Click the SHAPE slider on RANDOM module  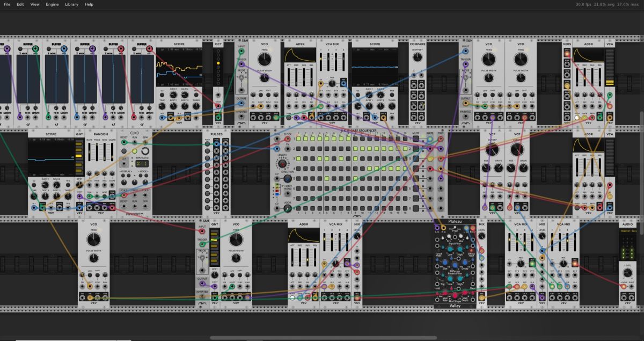coord(112,152)
